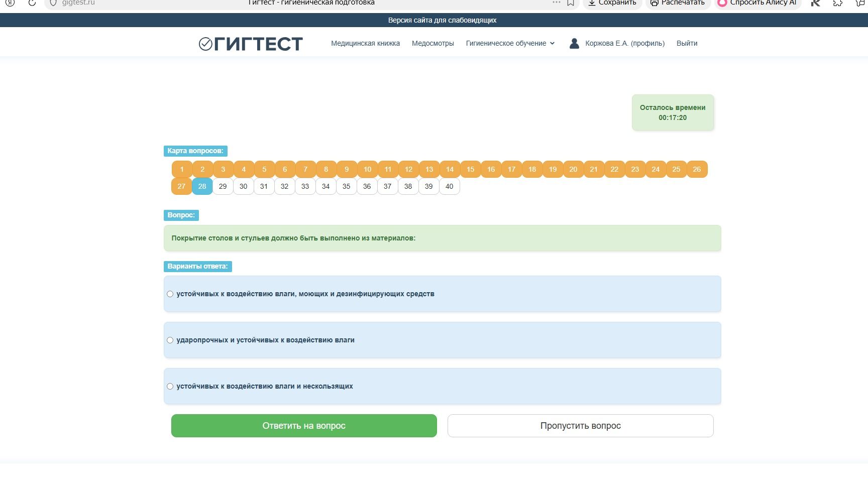868x488 pixels.
Task: Click the Пропустить вопрос button
Action: pyautogui.click(x=580, y=426)
